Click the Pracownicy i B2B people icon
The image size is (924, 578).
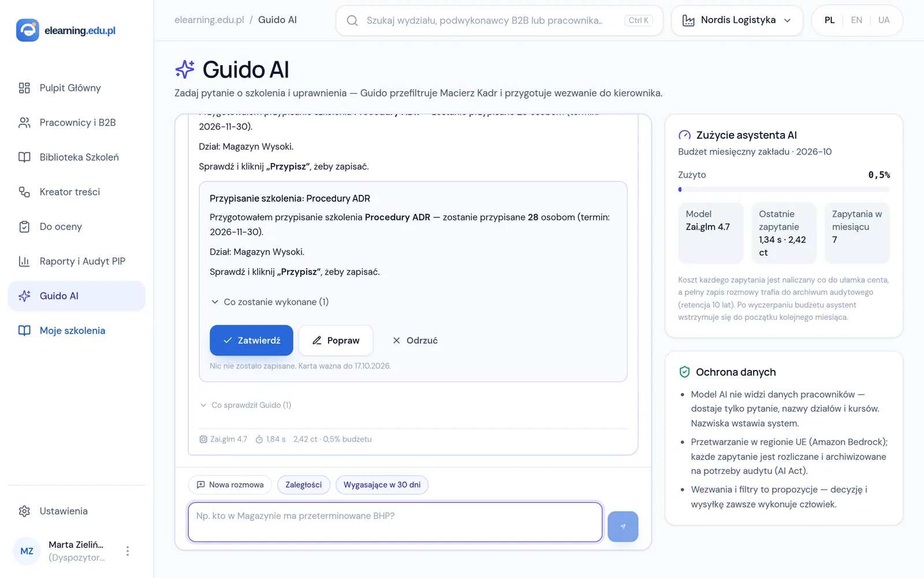pyautogui.click(x=24, y=123)
